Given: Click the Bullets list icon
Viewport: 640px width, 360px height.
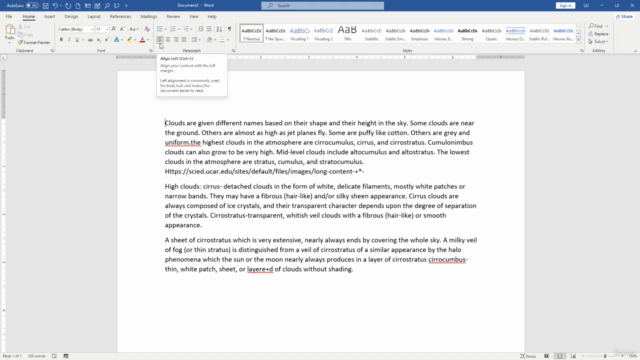Looking at the screenshot, I should click(160, 29).
